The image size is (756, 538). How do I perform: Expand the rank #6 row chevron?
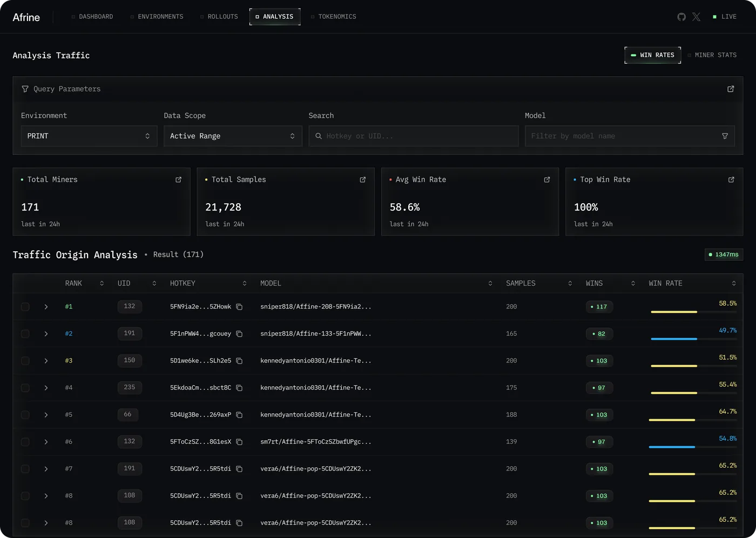pyautogui.click(x=46, y=442)
